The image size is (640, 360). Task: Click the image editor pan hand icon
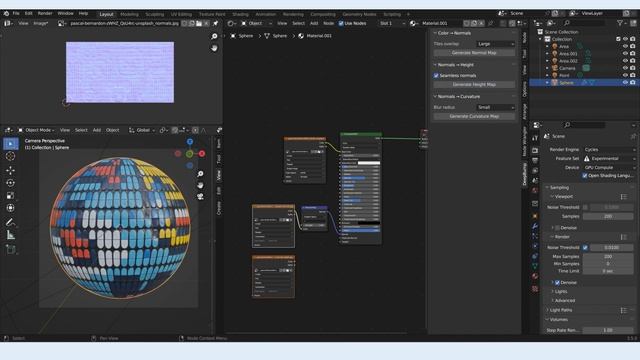coord(214,48)
